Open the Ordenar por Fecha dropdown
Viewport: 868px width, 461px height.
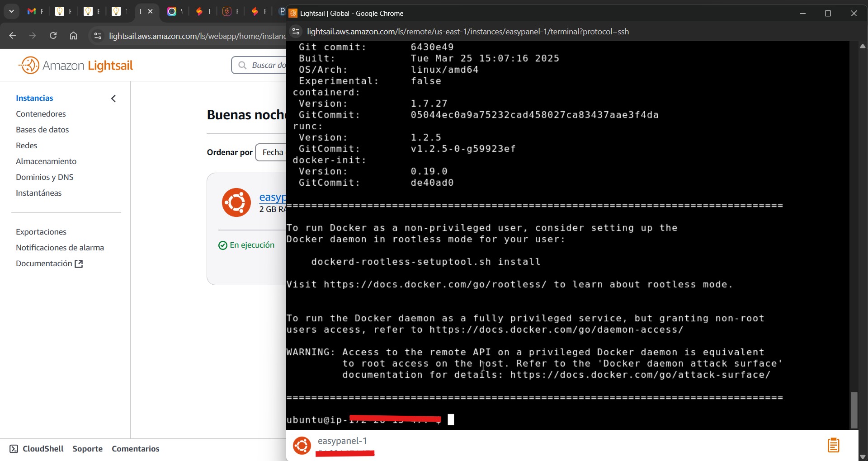[271, 152]
